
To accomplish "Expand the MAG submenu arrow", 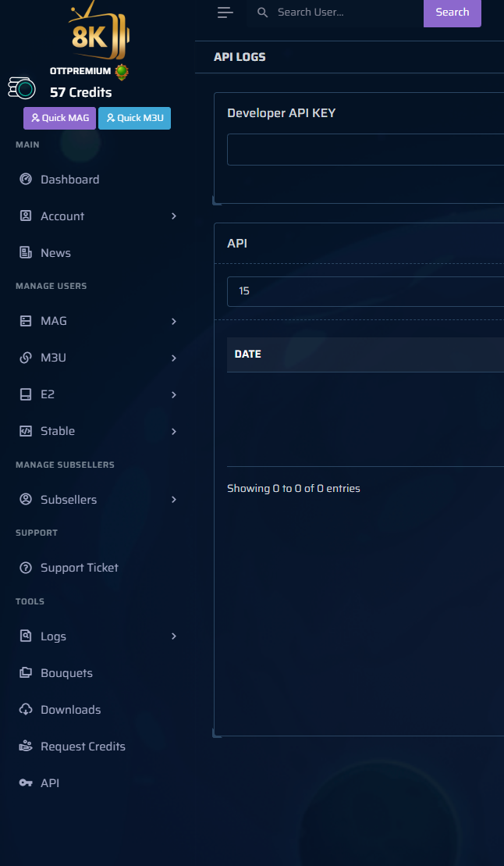I will coord(174,321).
